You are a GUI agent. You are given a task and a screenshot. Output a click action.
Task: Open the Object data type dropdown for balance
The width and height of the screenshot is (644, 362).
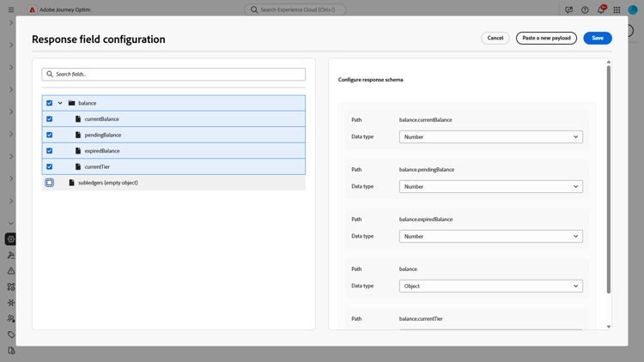490,287
